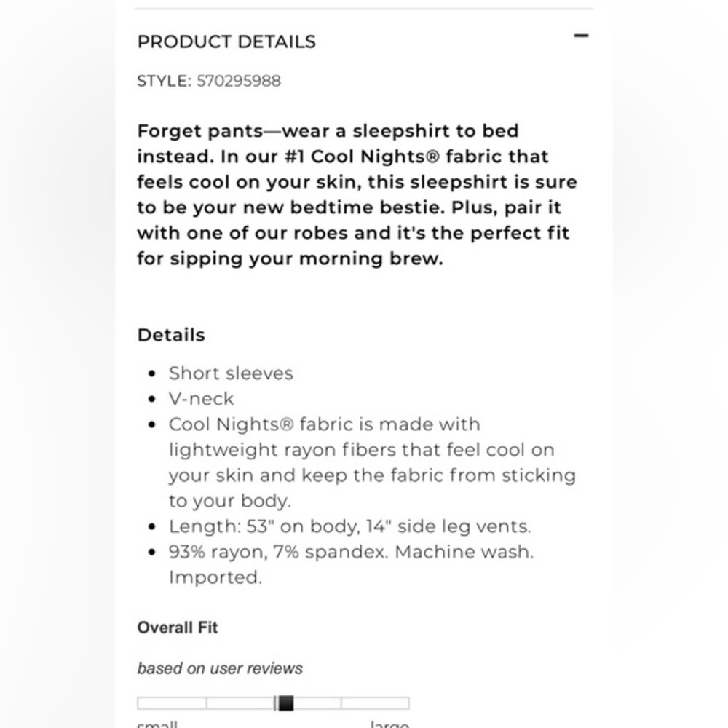
Task: Click the 93% rayon, 7% spandex bullet
Action: point(352,565)
